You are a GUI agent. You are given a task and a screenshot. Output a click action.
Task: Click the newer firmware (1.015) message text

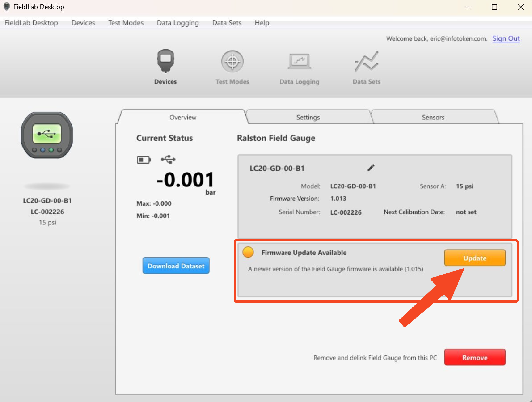click(336, 269)
